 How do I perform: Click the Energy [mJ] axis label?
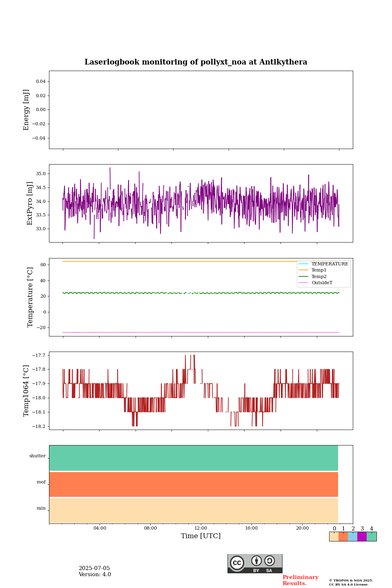click(27, 110)
